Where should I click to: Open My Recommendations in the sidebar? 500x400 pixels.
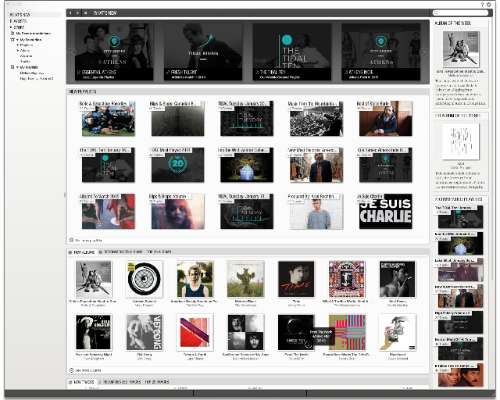33,33
